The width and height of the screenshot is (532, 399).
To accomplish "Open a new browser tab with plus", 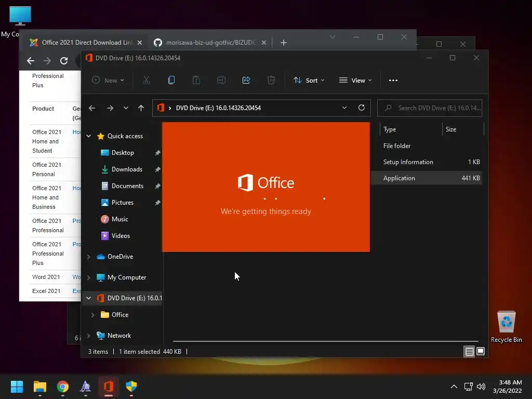I will (x=284, y=43).
